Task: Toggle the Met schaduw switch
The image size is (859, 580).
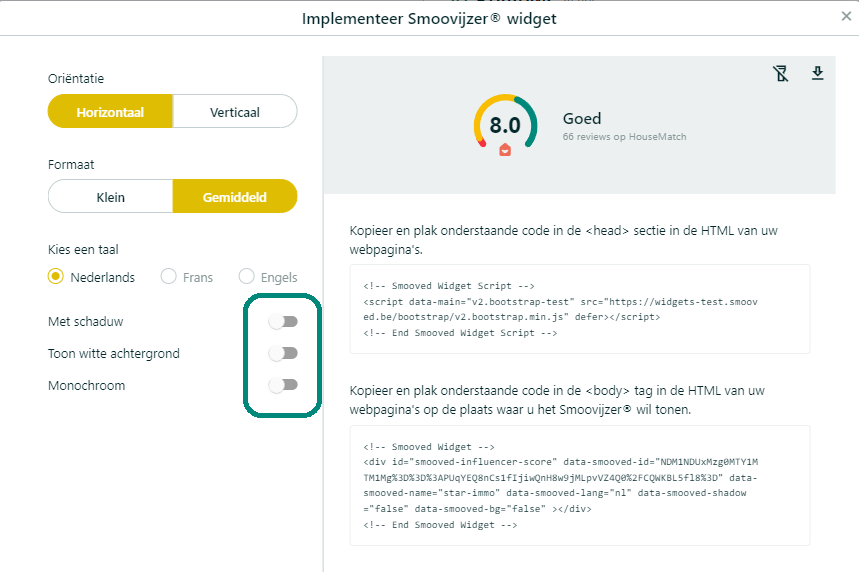Action: pyautogui.click(x=283, y=321)
